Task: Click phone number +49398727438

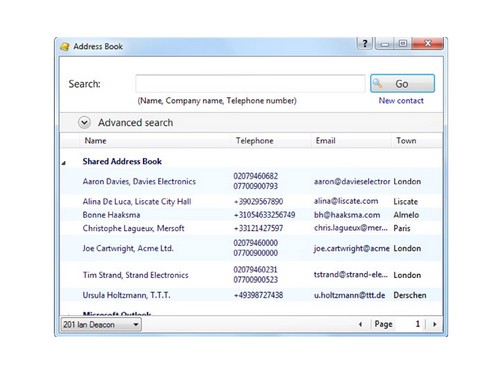Action: coord(258,295)
